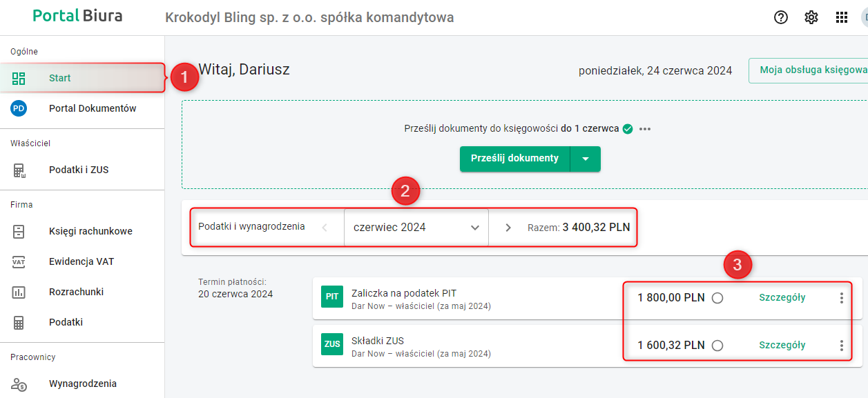
Task: Select Start in the sidebar menu
Action: [60, 78]
